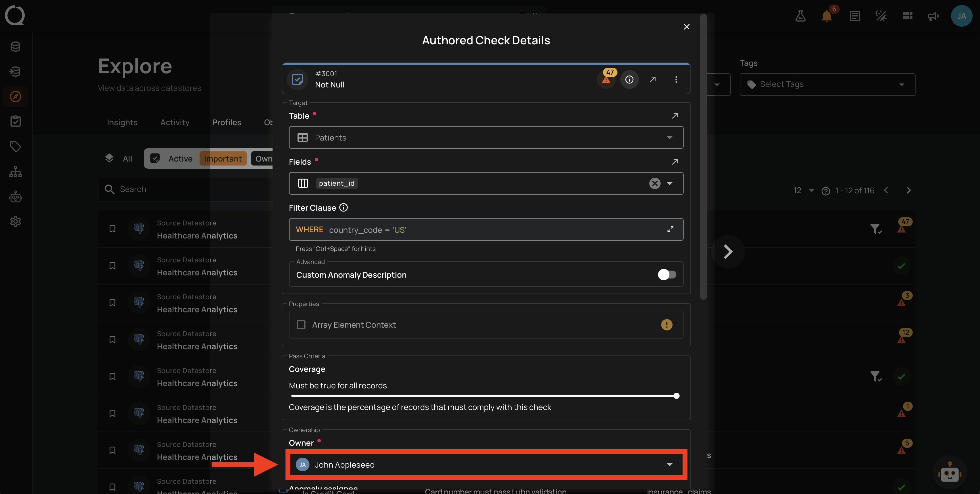Screen dimensions: 980x494
Task: Expand the filter clause editor to fullscreen
Action: coord(670,229)
